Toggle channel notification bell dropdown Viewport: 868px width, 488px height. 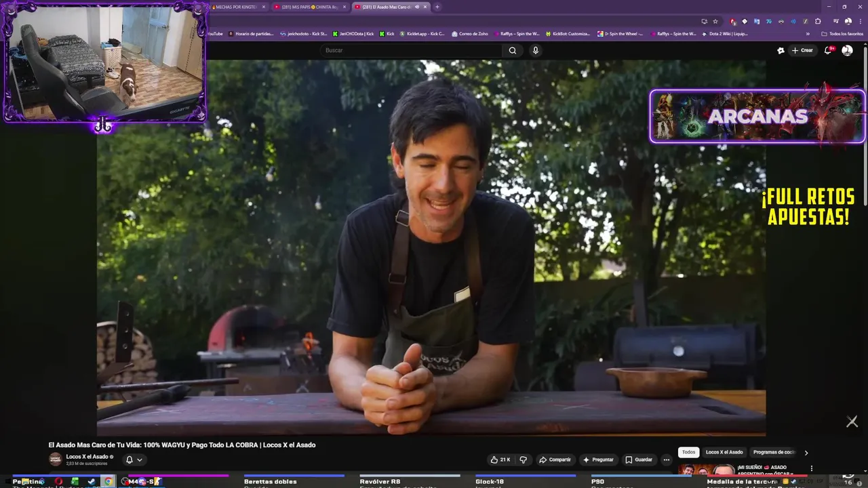click(134, 460)
